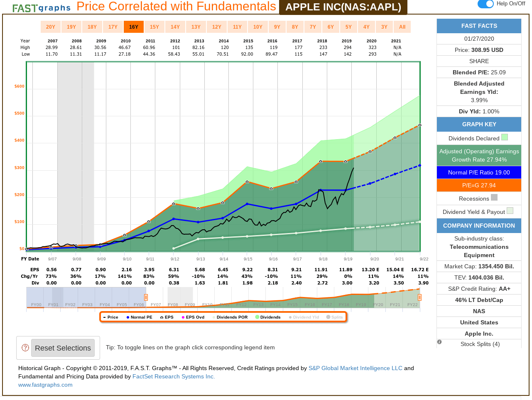The width and height of the screenshot is (532, 400).
Task: Click the Price: 308.95 USD value
Action: click(x=479, y=50)
